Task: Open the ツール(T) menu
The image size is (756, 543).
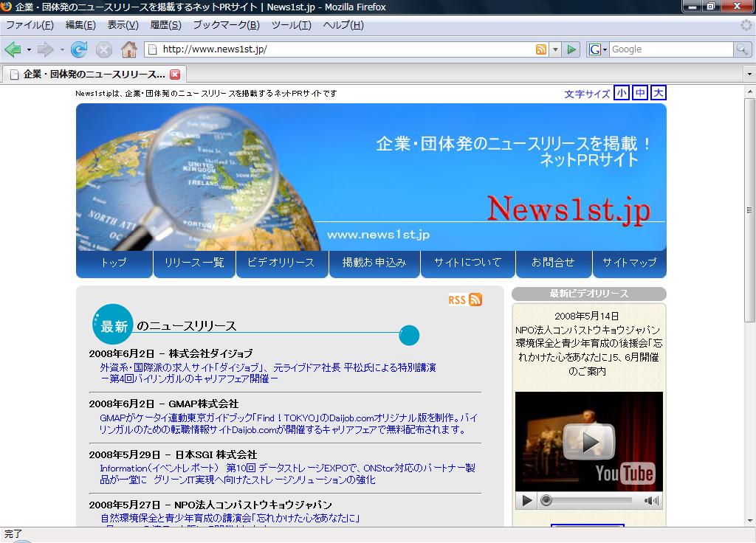Action: [291, 25]
